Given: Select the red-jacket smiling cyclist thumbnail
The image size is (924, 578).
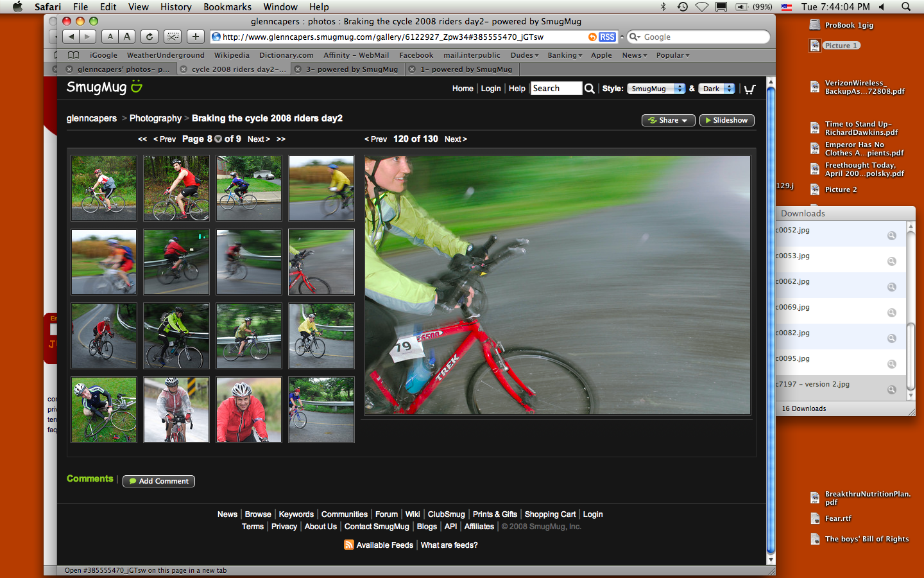Looking at the screenshot, I should [249, 410].
